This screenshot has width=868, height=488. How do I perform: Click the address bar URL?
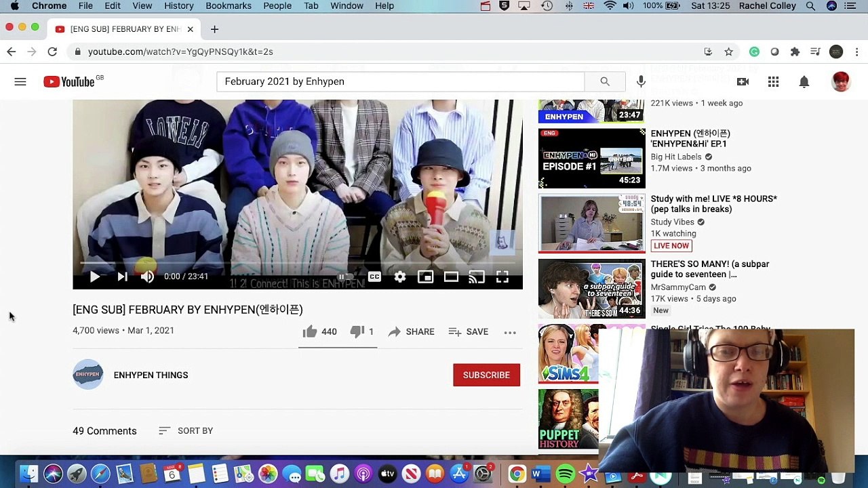pyautogui.click(x=180, y=52)
